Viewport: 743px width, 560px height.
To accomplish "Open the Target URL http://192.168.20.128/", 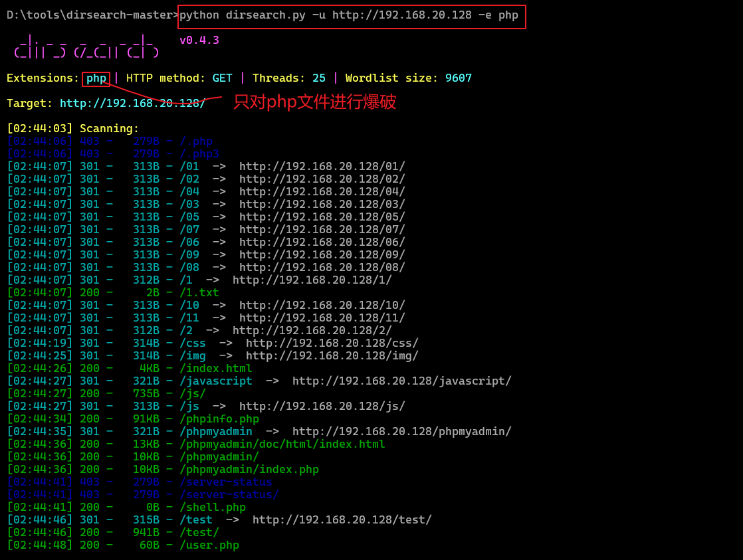I will coord(132,104).
